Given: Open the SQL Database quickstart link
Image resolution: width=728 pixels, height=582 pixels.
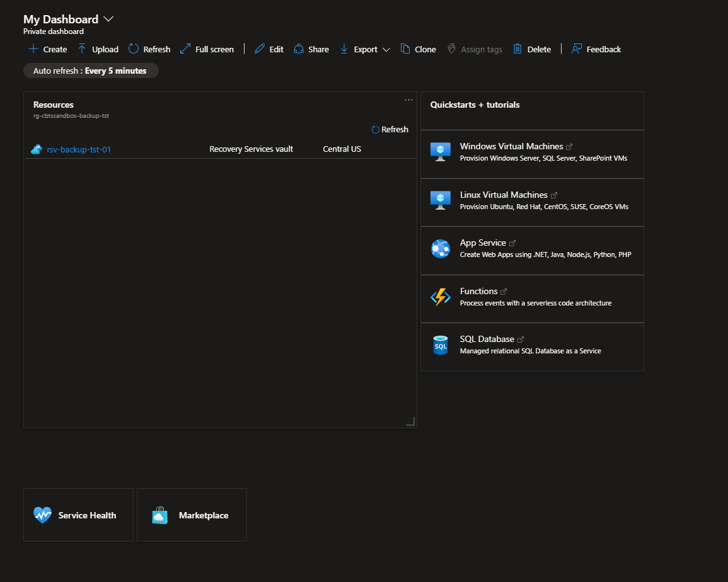Looking at the screenshot, I should point(487,339).
